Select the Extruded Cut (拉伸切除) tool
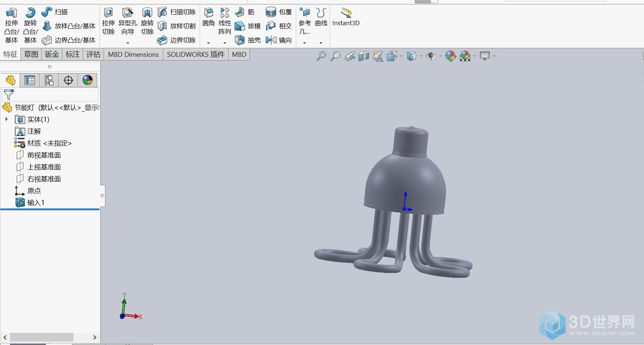This screenshot has height=345, width=644. click(108, 22)
